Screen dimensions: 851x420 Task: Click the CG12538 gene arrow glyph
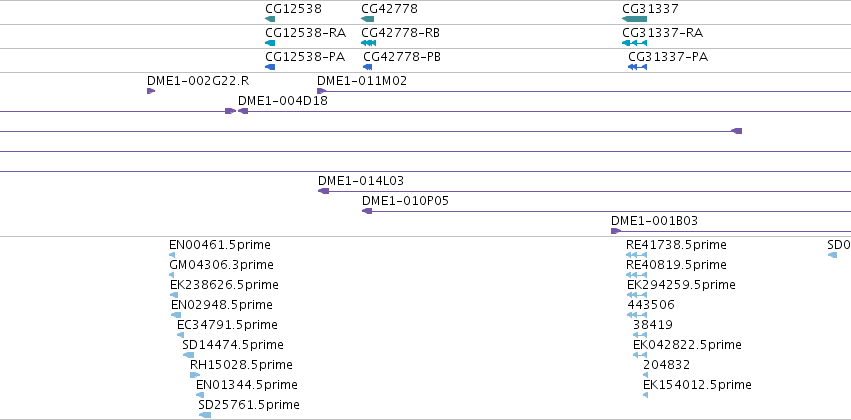click(x=270, y=19)
